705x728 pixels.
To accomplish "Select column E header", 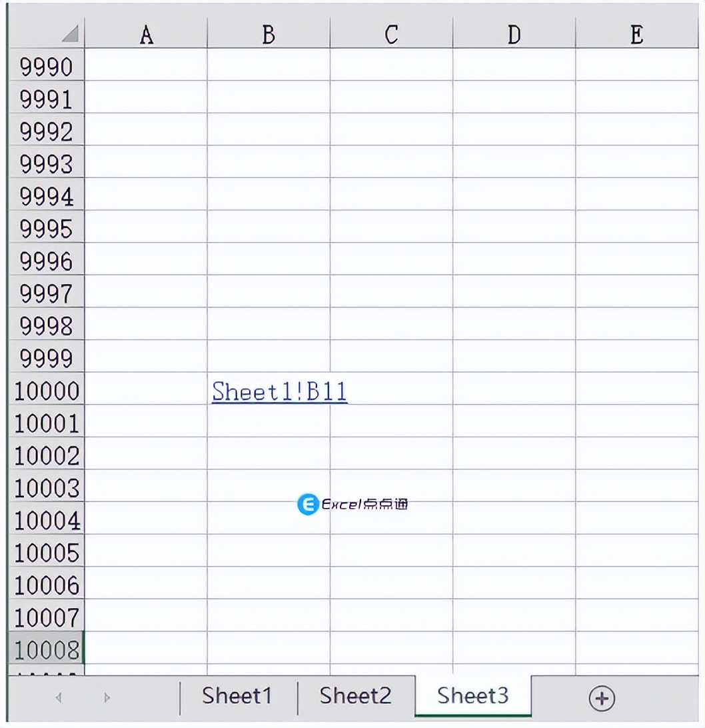I will 637,34.
